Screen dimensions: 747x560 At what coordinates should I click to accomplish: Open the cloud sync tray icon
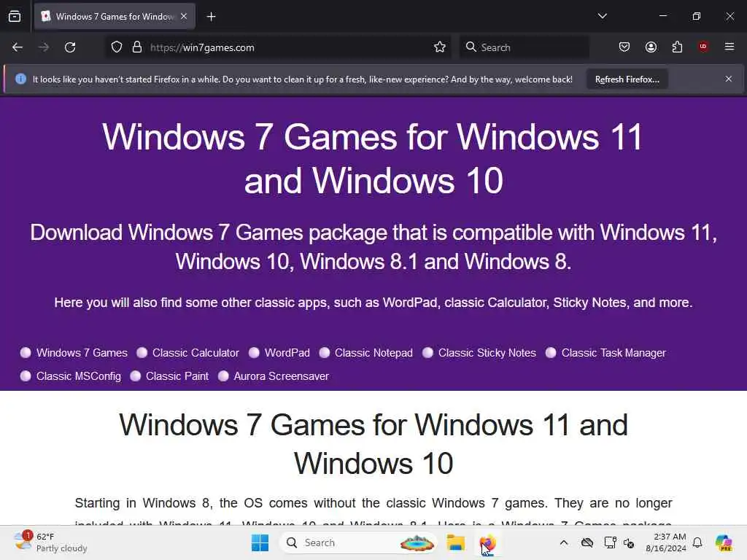[587, 542]
